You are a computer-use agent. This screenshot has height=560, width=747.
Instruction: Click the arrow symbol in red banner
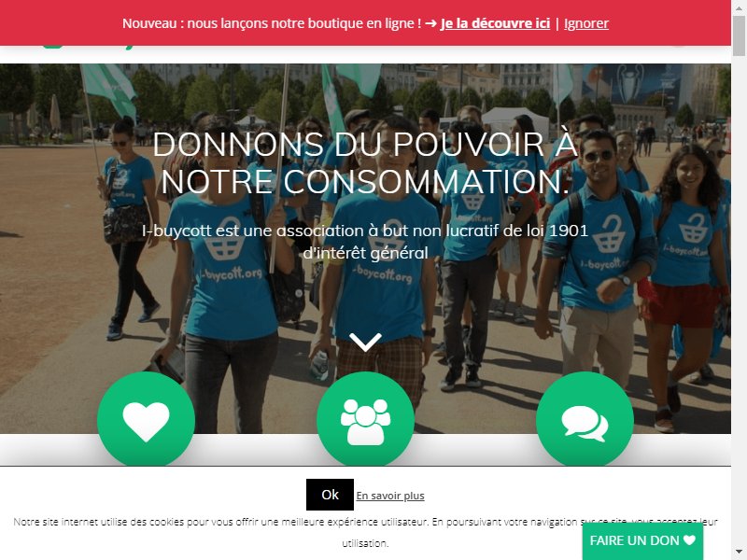click(431, 23)
